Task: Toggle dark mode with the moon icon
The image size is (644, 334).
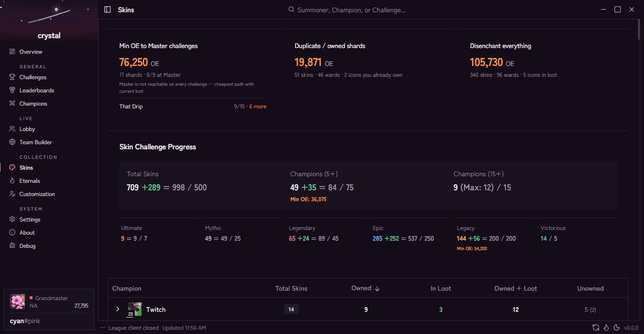Action: coord(616,328)
